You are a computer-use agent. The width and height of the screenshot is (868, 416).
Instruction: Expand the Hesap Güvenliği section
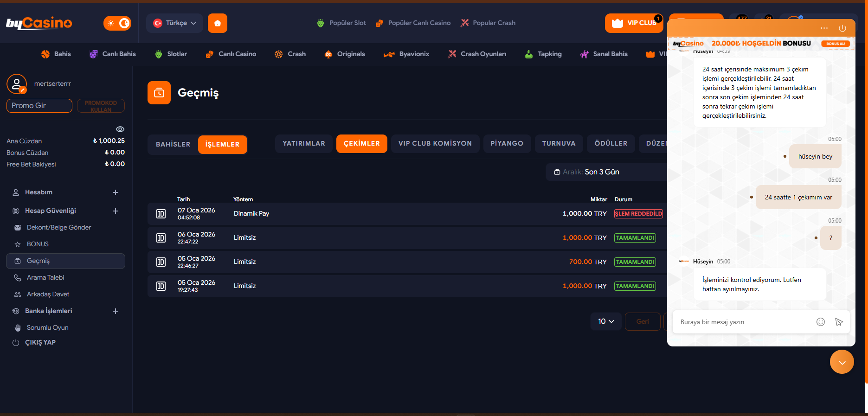(x=116, y=211)
